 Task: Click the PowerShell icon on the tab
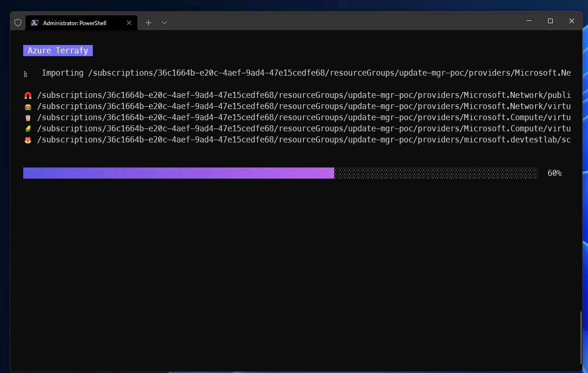click(35, 22)
